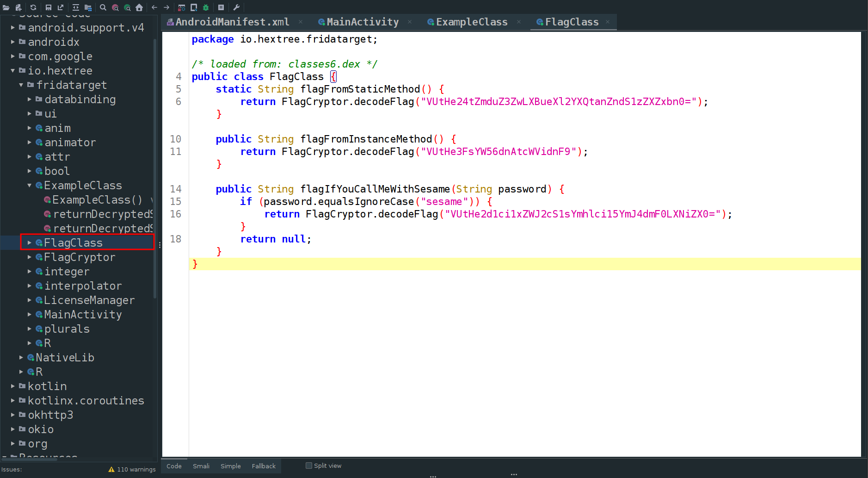Open Class search icon with pink circle
The image size is (868, 478).
coord(115,7)
